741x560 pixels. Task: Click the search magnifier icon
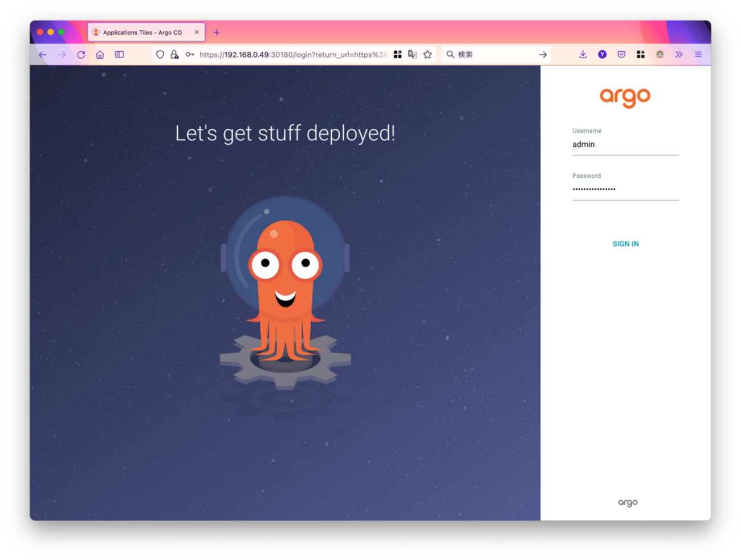click(x=450, y=55)
